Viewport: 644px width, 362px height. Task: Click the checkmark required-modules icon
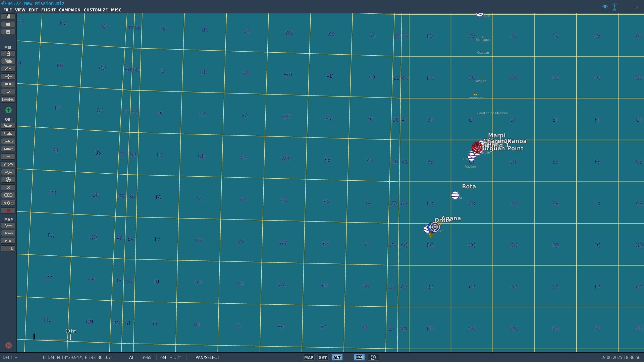[8, 92]
